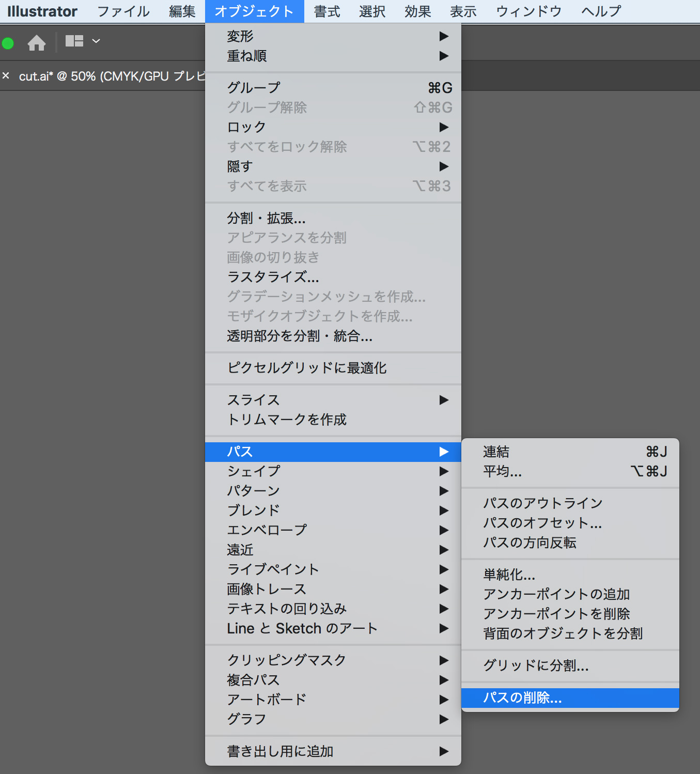Choose 連結 in path submenu

pyautogui.click(x=570, y=452)
